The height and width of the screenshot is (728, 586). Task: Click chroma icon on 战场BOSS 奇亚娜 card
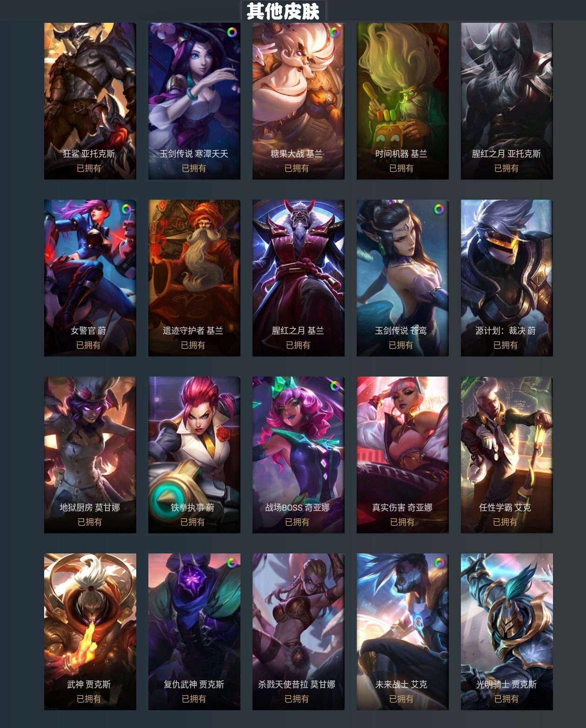pos(335,386)
